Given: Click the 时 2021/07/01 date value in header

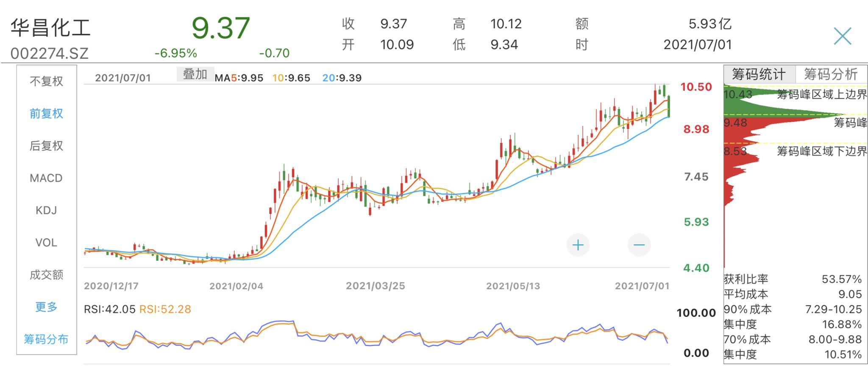Looking at the screenshot, I should tap(698, 45).
